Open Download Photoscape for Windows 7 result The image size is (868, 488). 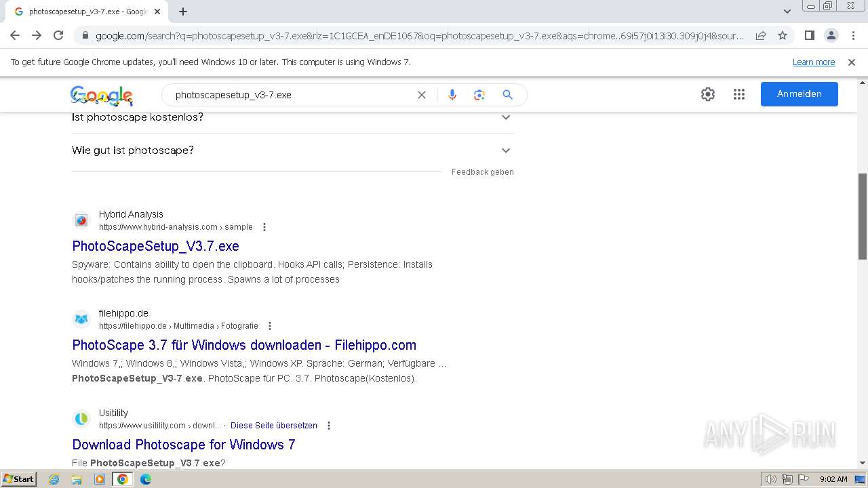(184, 445)
